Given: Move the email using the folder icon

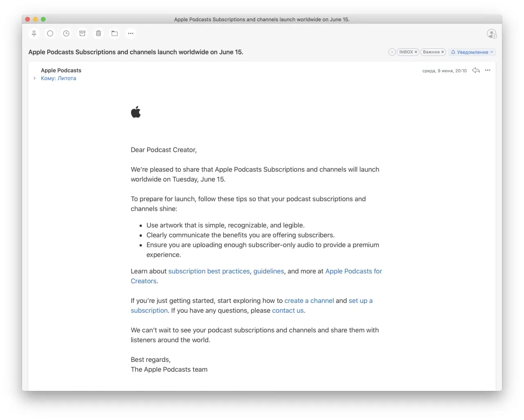Looking at the screenshot, I should pyautogui.click(x=115, y=34).
